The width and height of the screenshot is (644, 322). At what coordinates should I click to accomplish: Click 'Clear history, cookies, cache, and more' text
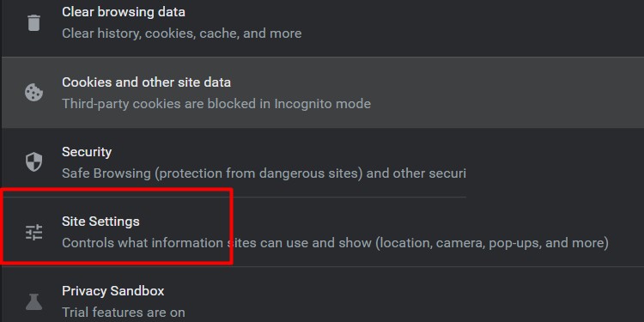[x=181, y=33]
